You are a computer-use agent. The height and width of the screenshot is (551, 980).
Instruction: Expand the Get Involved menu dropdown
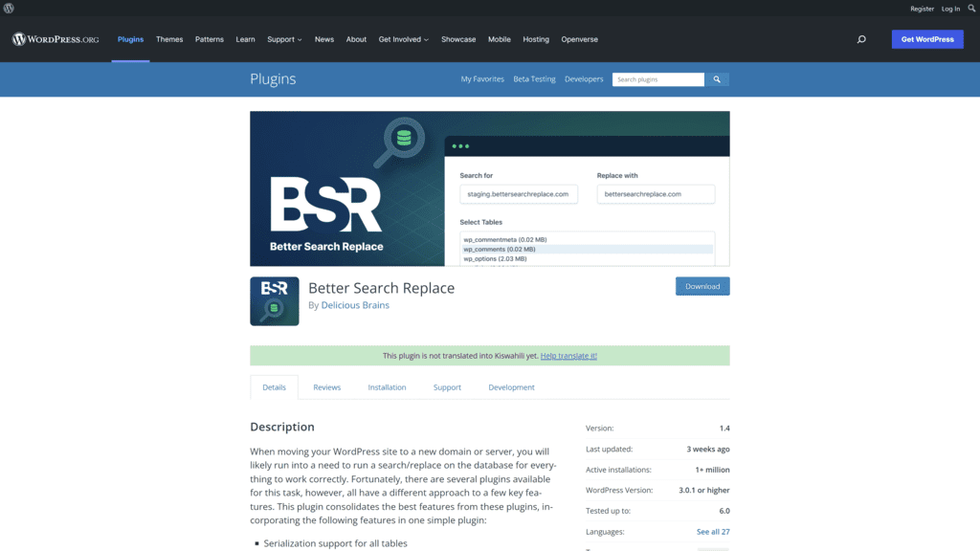(403, 39)
